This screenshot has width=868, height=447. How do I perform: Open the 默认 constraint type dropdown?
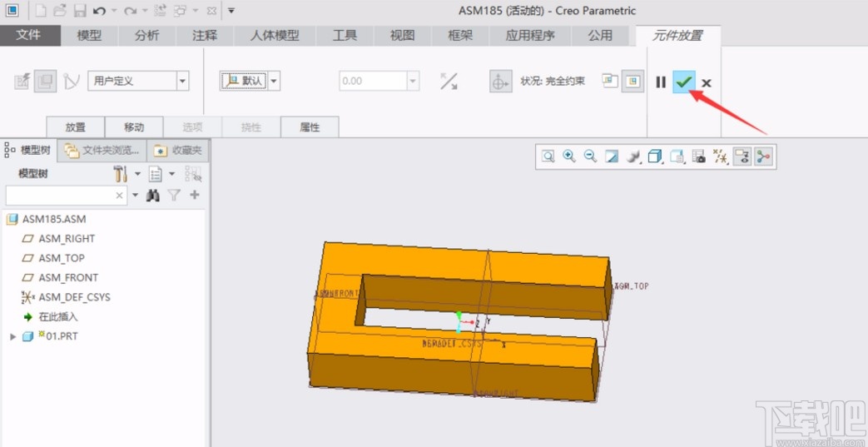click(275, 81)
